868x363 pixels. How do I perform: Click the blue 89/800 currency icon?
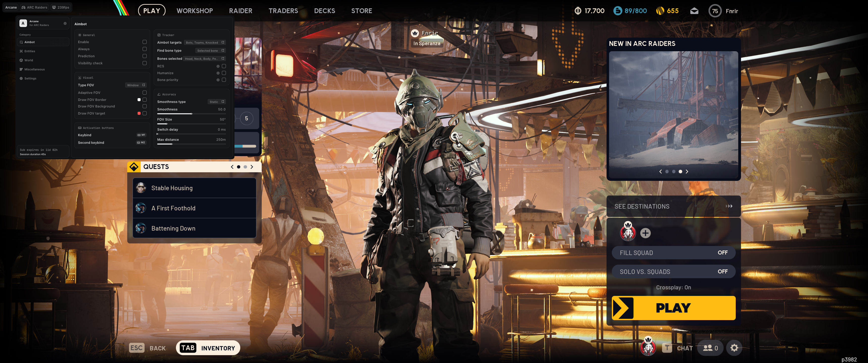(x=618, y=11)
